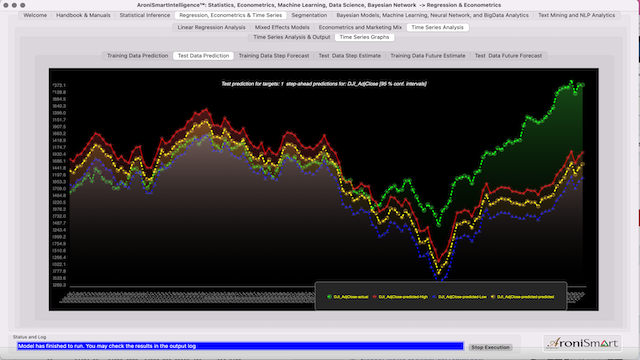Viewport: 640px width, 360px height.
Task: Click the blue predicted-Low legend marker
Action: point(434,297)
